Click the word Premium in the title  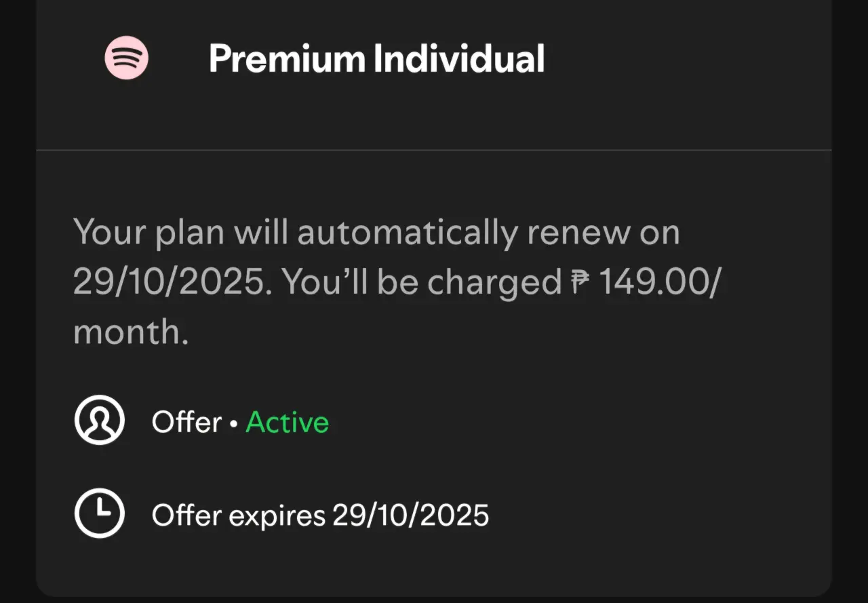[288, 58]
